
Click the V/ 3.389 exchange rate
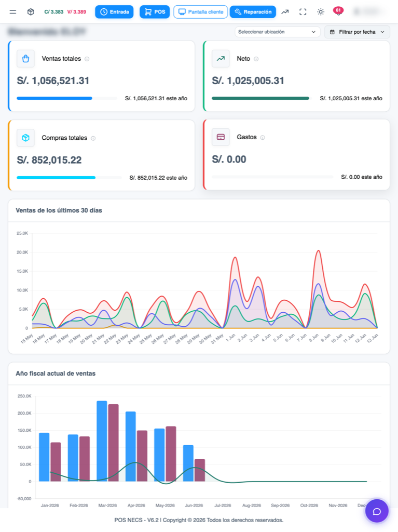(x=77, y=12)
